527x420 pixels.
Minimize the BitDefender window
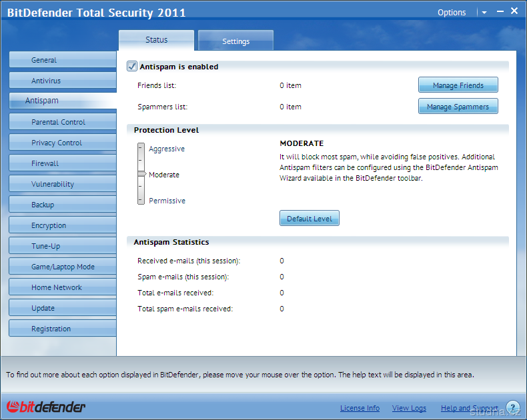click(x=500, y=11)
